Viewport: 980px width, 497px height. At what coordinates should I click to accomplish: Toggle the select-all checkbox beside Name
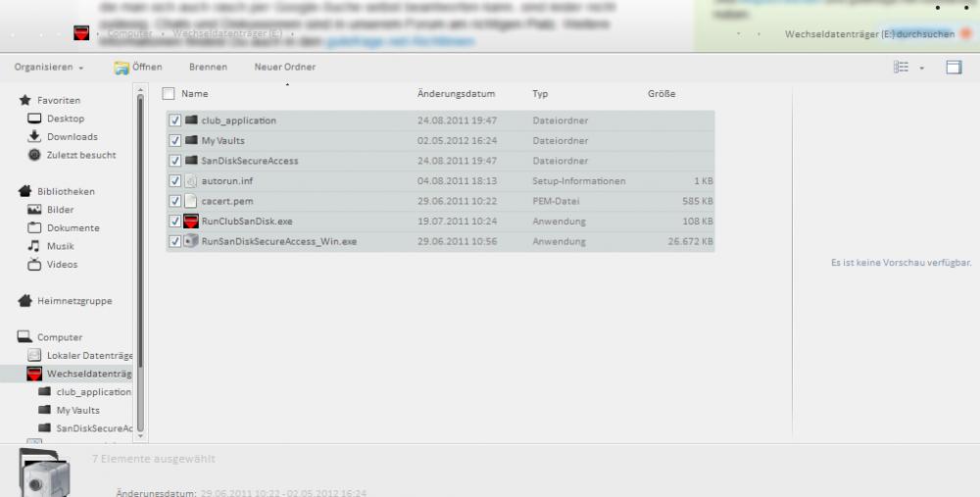[x=169, y=94]
